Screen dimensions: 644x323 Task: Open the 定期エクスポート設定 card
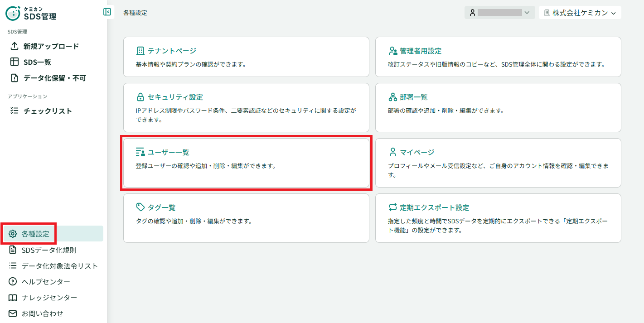(498, 218)
